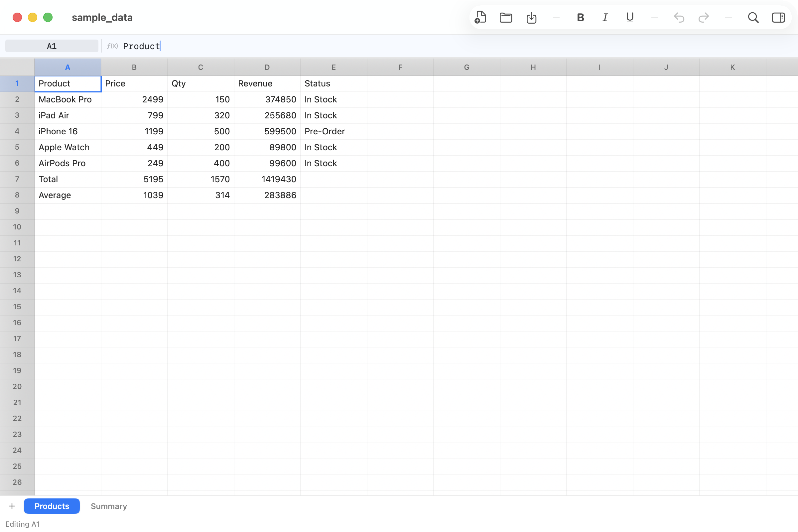The width and height of the screenshot is (798, 532).
Task: Save the spreadsheet via the export icon
Action: click(531, 17)
